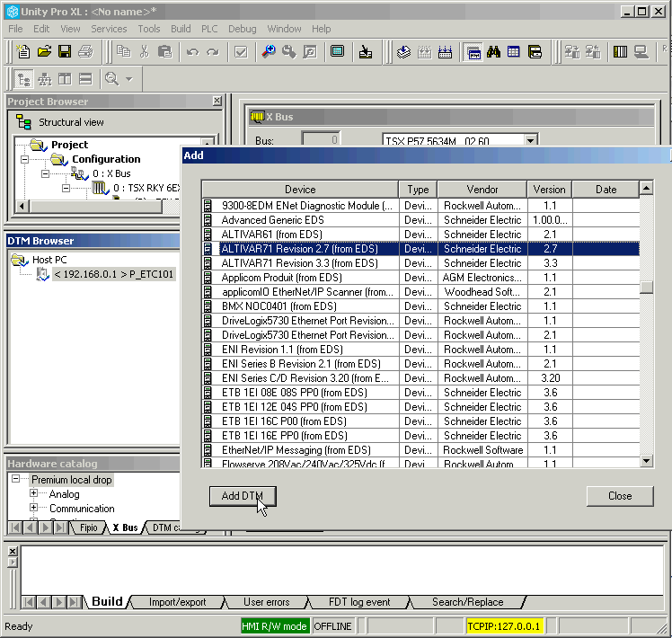Viewport: 672px width, 638px height.
Task: Select BMX NOC0401 (from EDS) row
Action: [x=420, y=306]
